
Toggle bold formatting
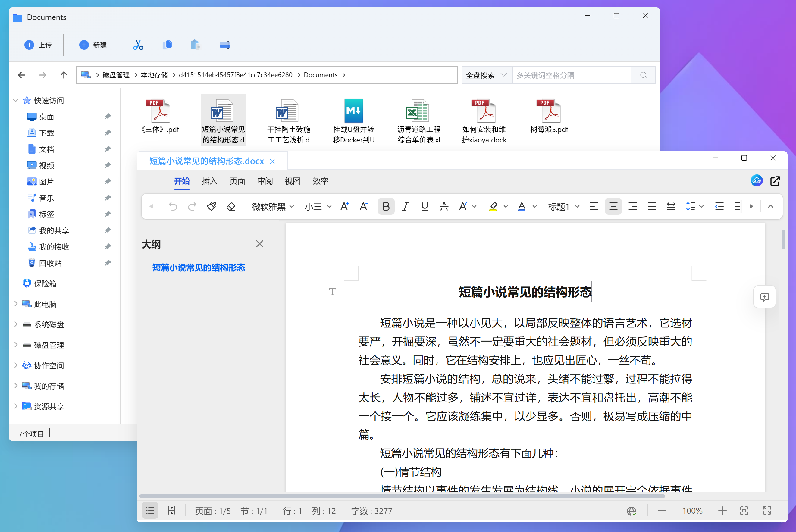coord(386,206)
